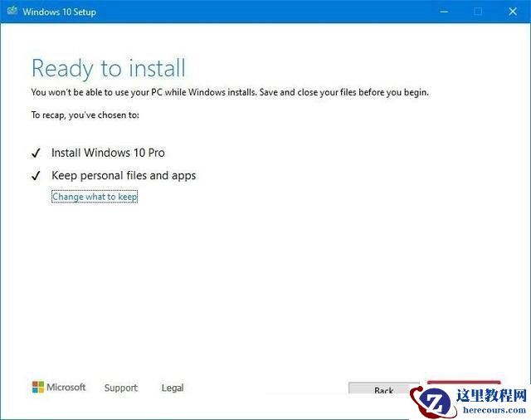Viewport: 531px width, 420px height.
Task: Click the Windows 10 Setup title icon
Action: click(x=12, y=11)
